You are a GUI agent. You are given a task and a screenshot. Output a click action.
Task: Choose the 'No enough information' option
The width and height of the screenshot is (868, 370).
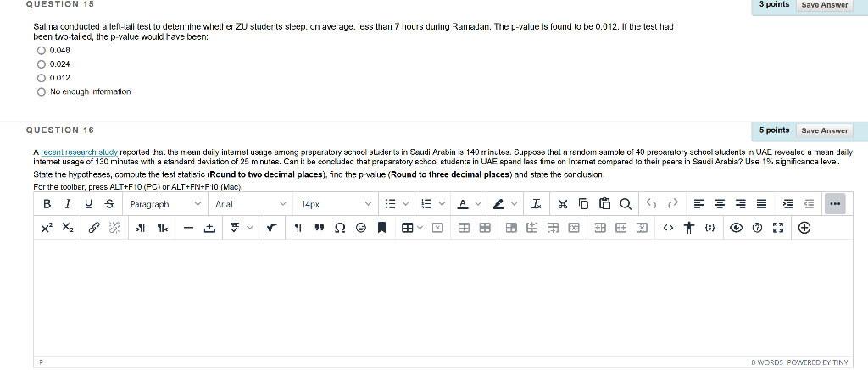coord(41,91)
